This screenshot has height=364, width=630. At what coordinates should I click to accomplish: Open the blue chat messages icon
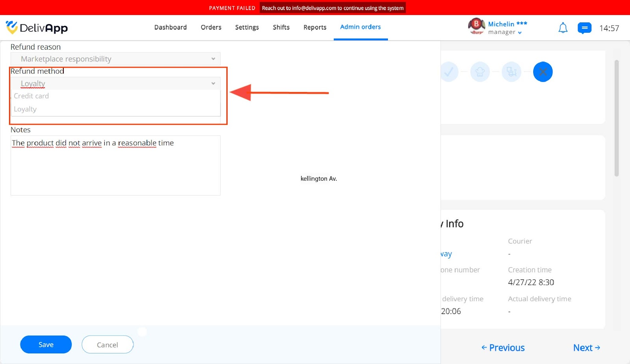584,28
